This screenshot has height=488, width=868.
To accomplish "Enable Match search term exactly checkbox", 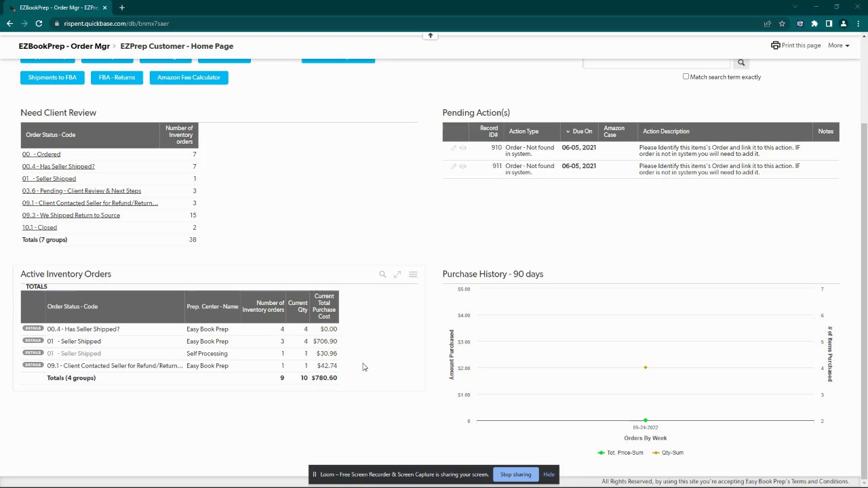I will click(x=686, y=77).
